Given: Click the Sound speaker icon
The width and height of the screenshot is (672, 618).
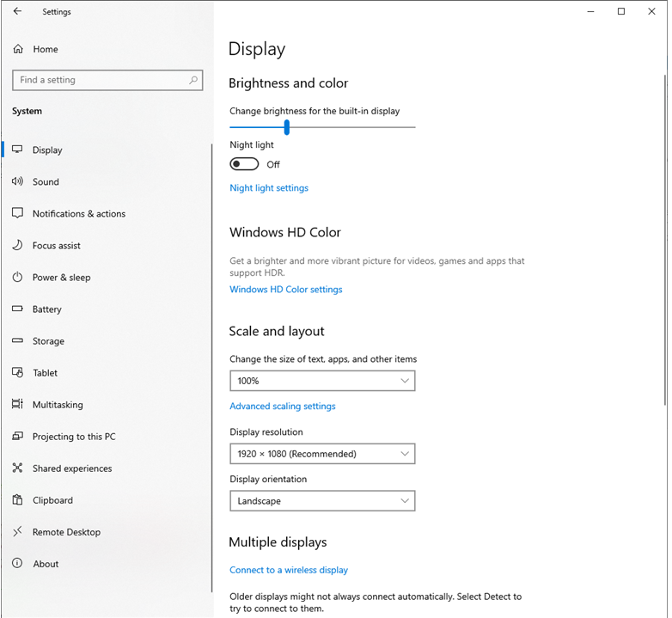Looking at the screenshot, I should click(17, 181).
